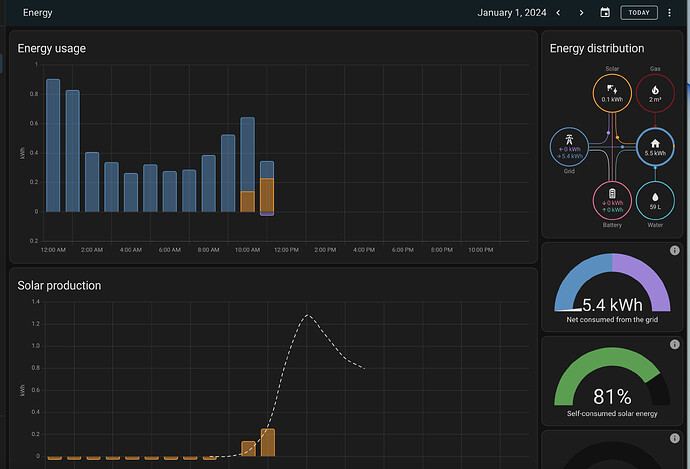Click the Grid transmission tower node

click(x=569, y=147)
